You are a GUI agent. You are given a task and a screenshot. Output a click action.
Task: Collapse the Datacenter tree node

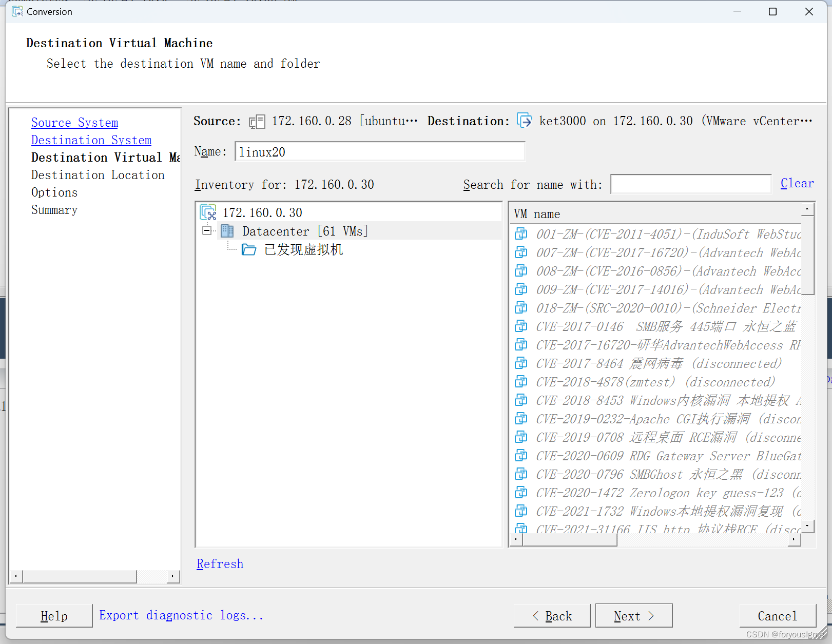click(207, 230)
